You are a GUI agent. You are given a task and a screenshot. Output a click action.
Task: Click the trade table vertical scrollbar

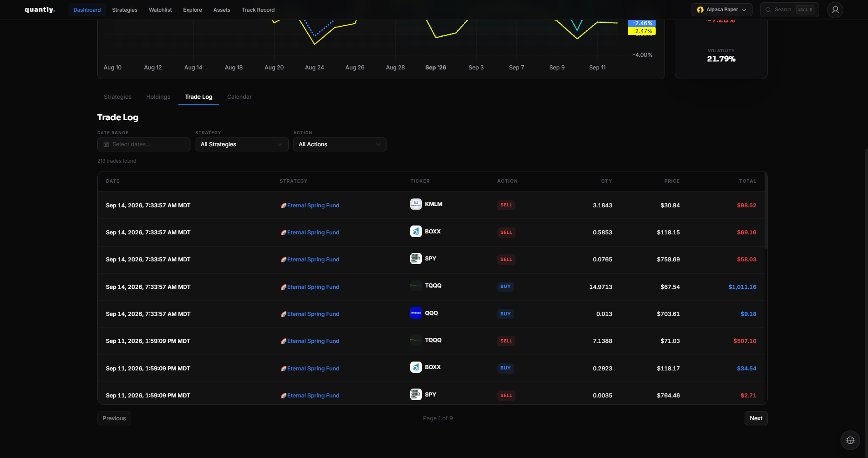(x=766, y=212)
